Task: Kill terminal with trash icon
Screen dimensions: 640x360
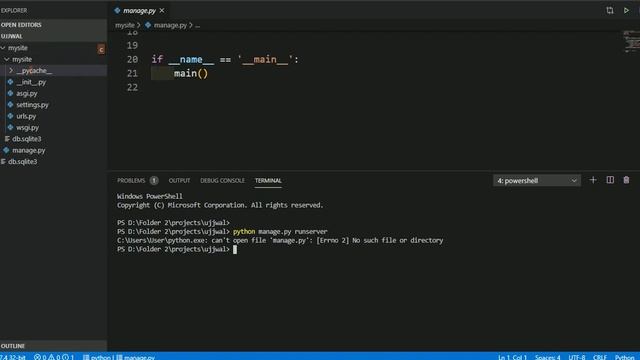Action: click(626, 180)
